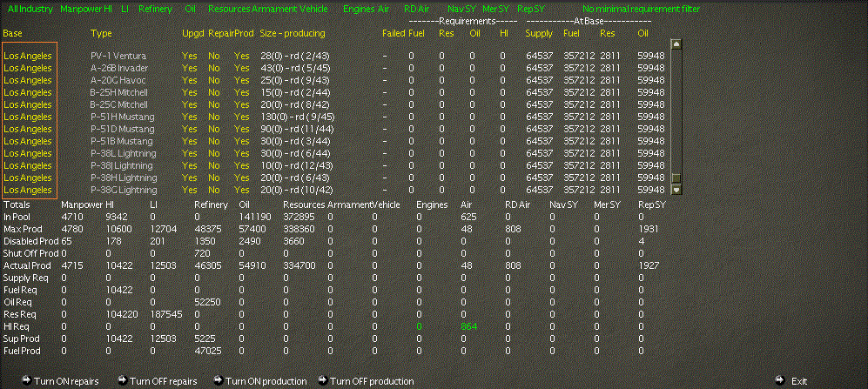Click the list scrollbar thumb
Image resolution: width=868 pixels, height=389 pixels.
coord(676,178)
